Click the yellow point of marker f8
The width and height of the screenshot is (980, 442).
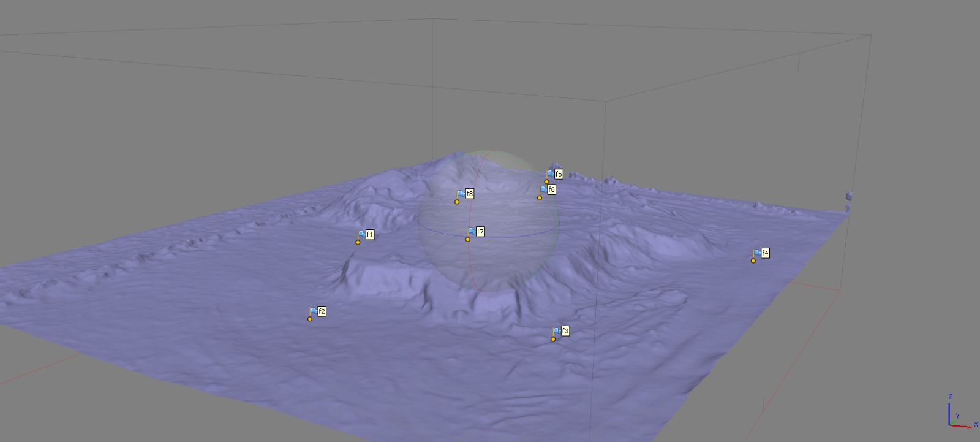click(457, 202)
